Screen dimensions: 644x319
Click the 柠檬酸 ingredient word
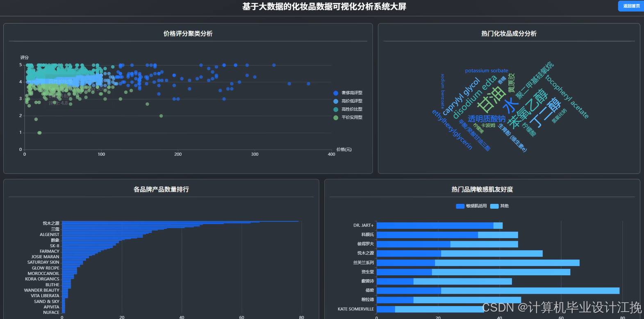pyautogui.click(x=529, y=130)
